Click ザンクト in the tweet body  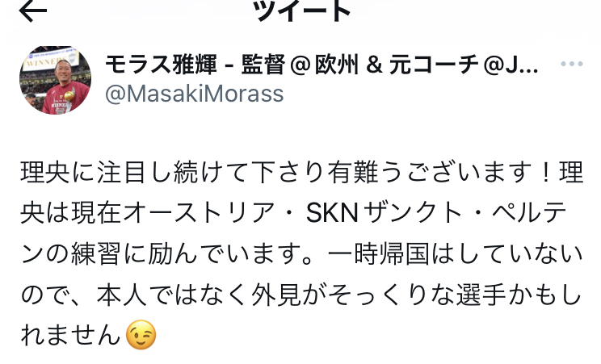413,213
